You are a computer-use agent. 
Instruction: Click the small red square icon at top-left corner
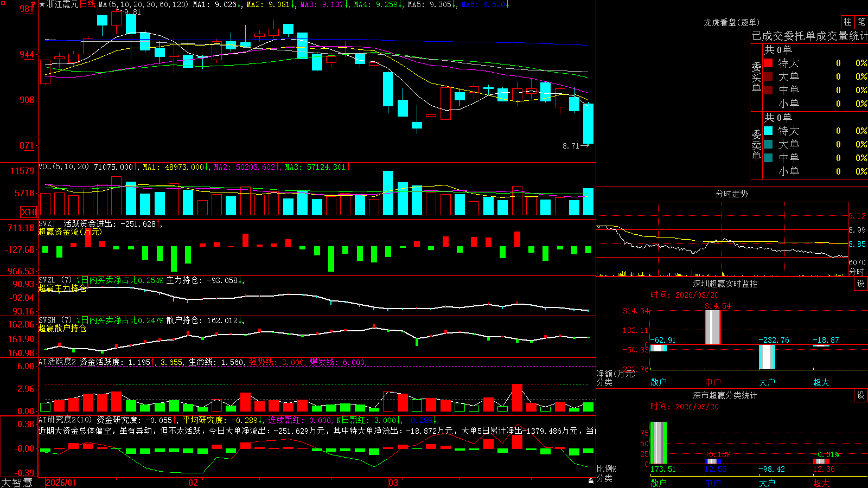2,2
